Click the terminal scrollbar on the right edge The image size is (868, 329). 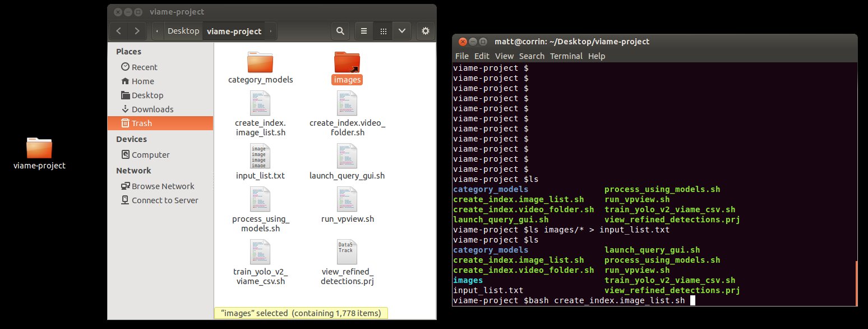point(856,284)
